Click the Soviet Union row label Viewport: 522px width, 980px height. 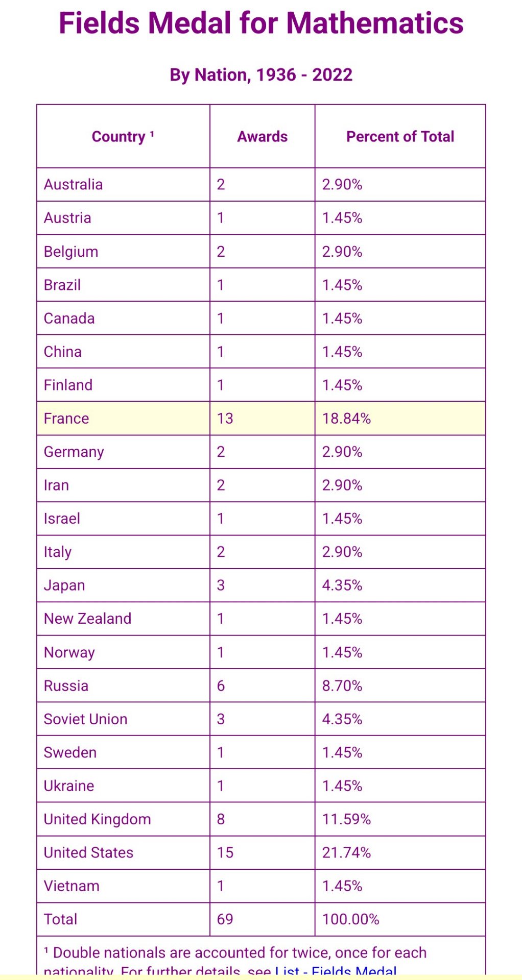tap(85, 719)
